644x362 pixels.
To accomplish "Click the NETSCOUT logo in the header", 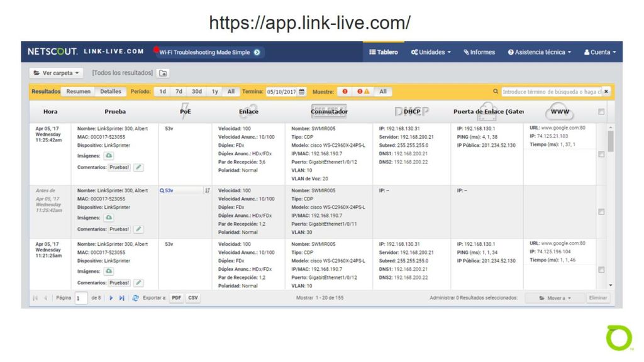I will (x=52, y=52).
